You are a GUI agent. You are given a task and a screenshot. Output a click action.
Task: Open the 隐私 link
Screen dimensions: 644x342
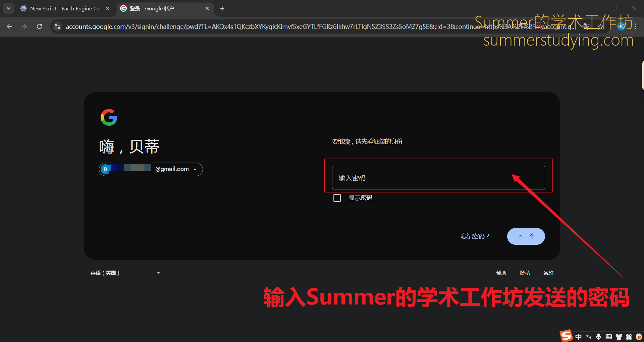(525, 273)
